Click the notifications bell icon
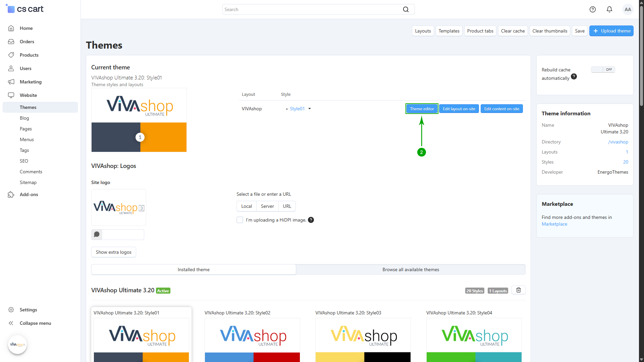 pyautogui.click(x=609, y=9)
